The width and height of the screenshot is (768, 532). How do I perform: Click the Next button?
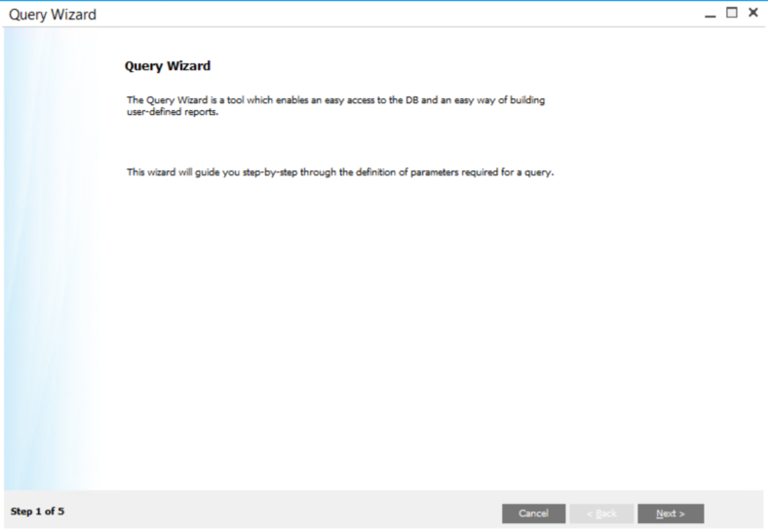[x=671, y=513]
